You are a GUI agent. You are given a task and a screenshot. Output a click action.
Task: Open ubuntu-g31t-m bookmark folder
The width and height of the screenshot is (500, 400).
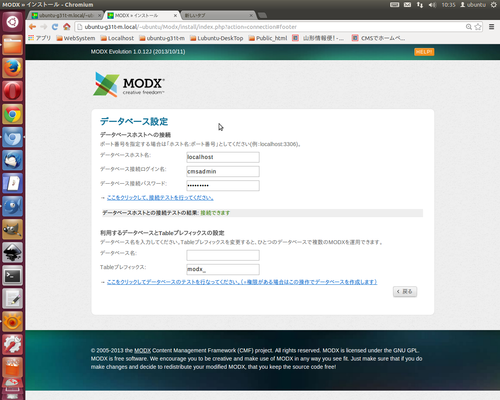click(x=162, y=38)
